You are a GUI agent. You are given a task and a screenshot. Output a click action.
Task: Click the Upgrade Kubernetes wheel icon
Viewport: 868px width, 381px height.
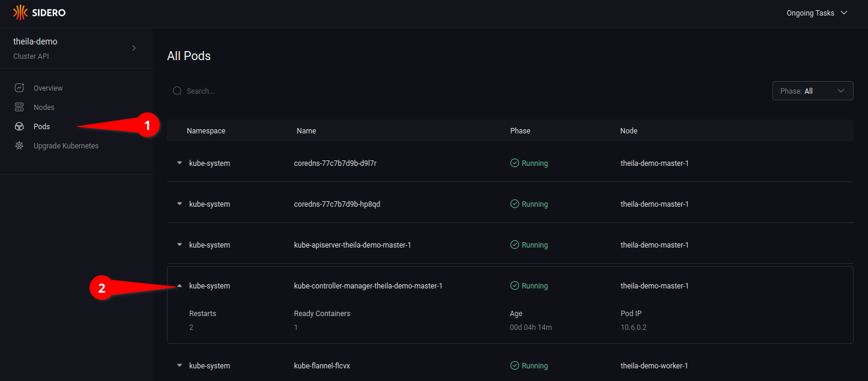point(20,146)
